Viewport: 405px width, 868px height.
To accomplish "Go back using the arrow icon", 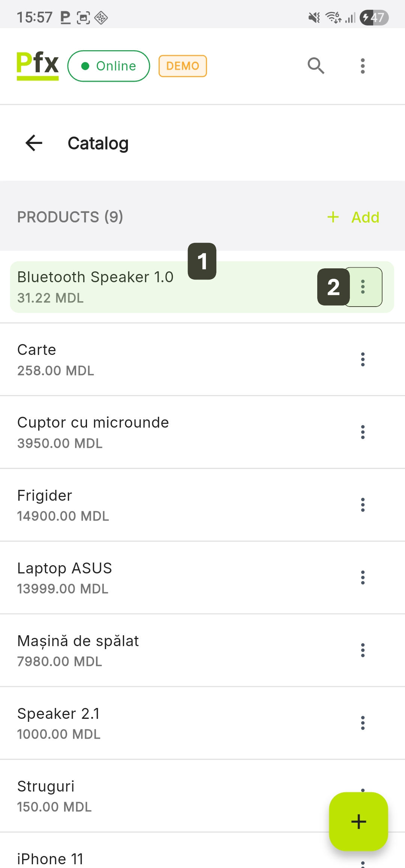I will click(34, 143).
